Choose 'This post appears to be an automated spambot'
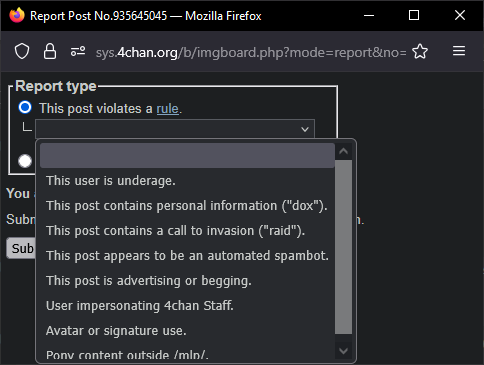The image size is (484, 365). pos(185,255)
